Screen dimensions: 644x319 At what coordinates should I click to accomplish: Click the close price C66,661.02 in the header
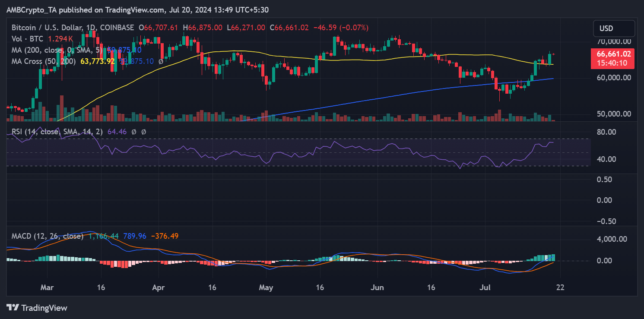coord(289,28)
